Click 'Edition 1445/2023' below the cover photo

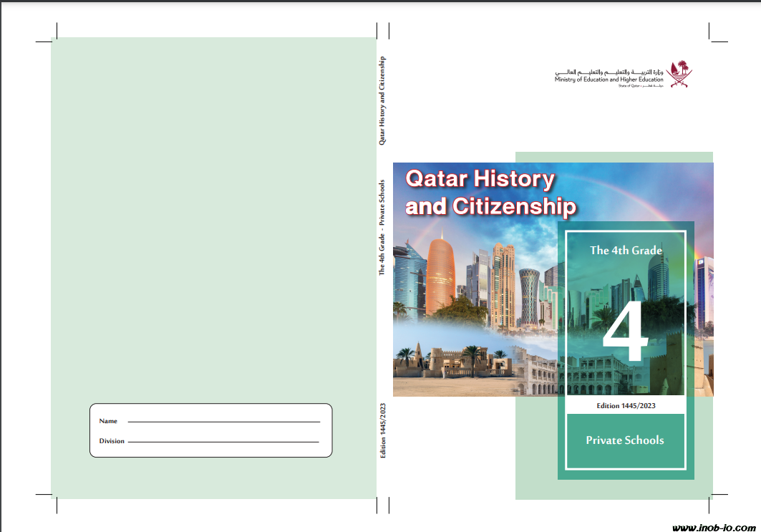coord(626,405)
